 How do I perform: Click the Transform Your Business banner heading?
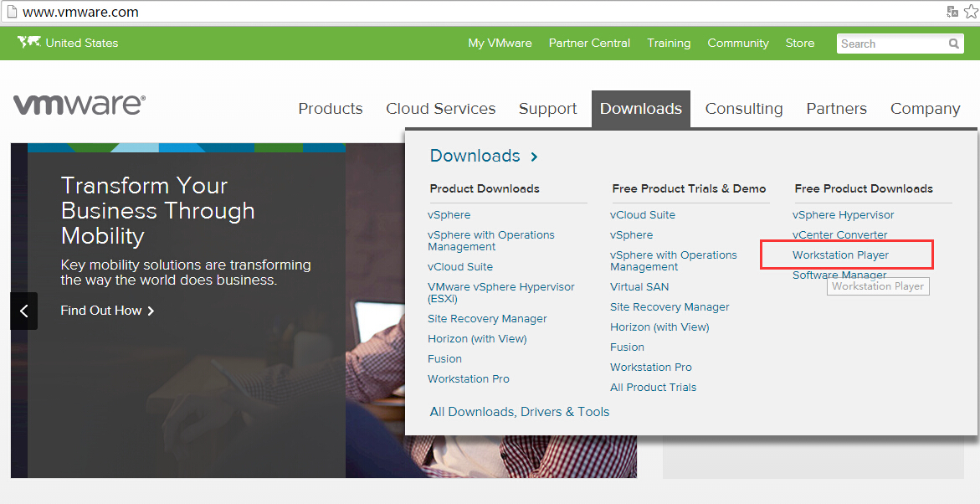click(x=157, y=211)
